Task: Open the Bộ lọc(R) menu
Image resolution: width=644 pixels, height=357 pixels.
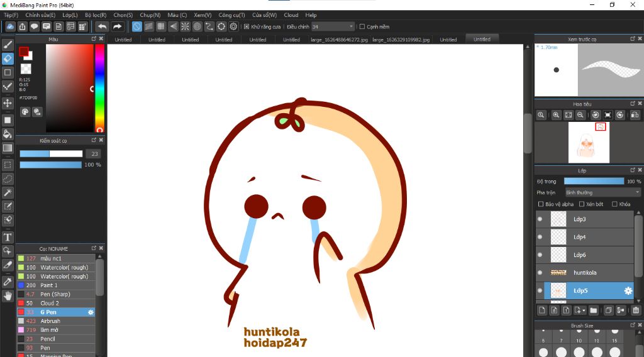Action: click(96, 15)
